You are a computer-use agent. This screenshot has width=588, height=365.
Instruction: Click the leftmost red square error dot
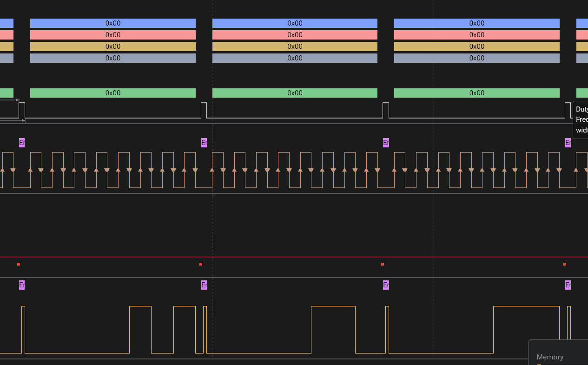pyautogui.click(x=19, y=264)
